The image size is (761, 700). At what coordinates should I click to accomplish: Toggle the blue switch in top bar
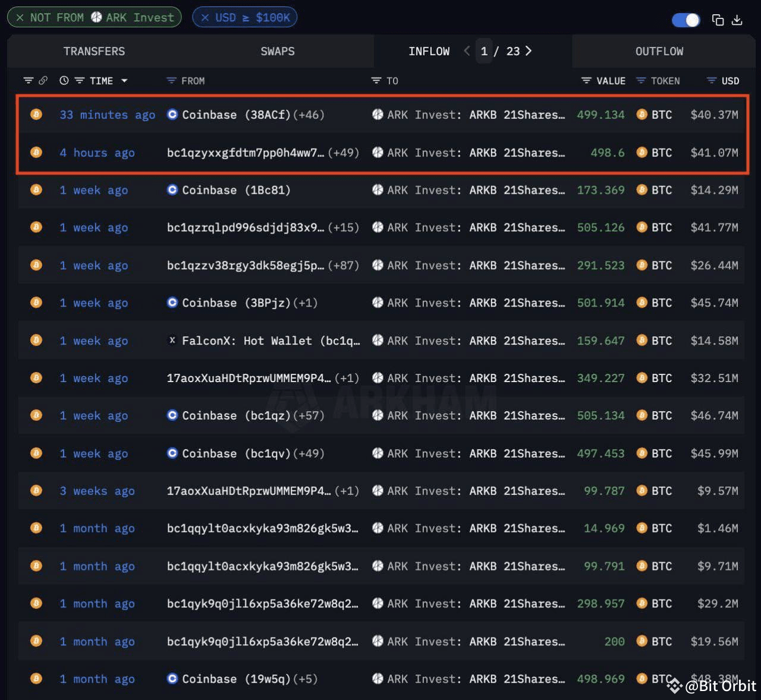point(685,20)
